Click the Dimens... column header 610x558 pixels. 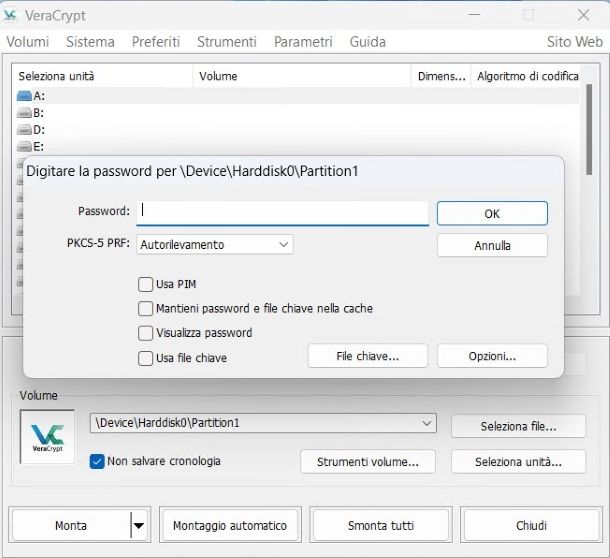441,76
